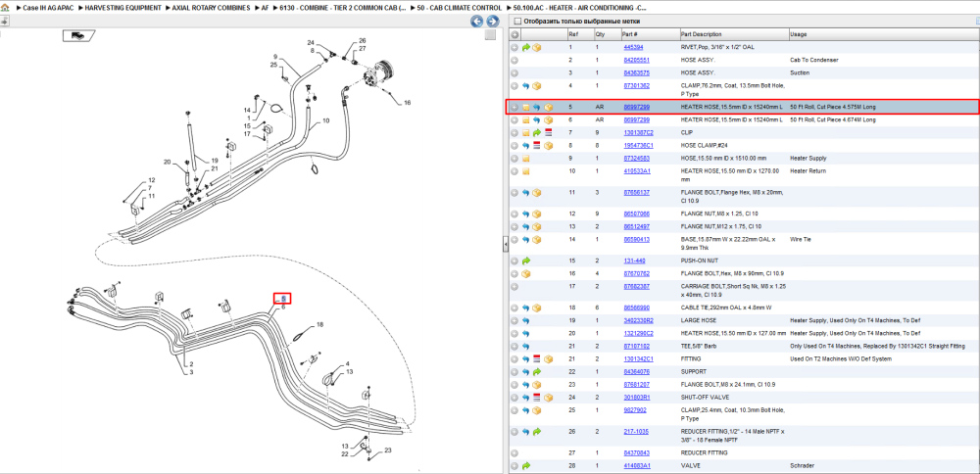Click the red list icon in row 24

537,398
